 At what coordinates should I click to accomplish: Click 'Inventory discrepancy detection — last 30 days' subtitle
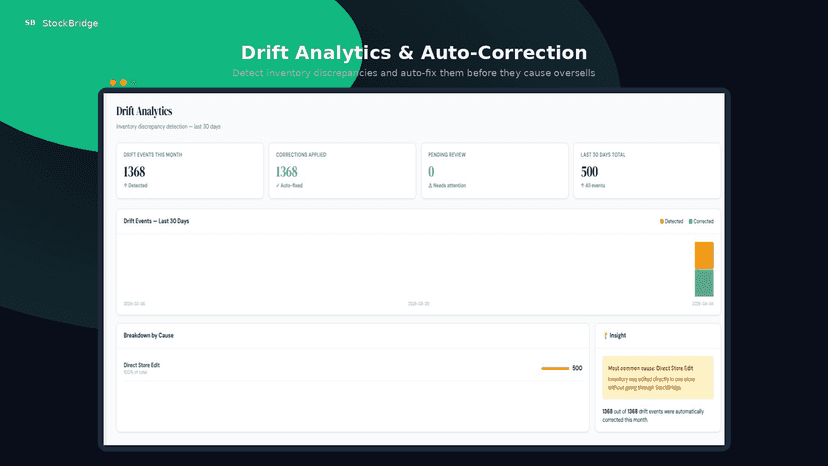pos(168,127)
